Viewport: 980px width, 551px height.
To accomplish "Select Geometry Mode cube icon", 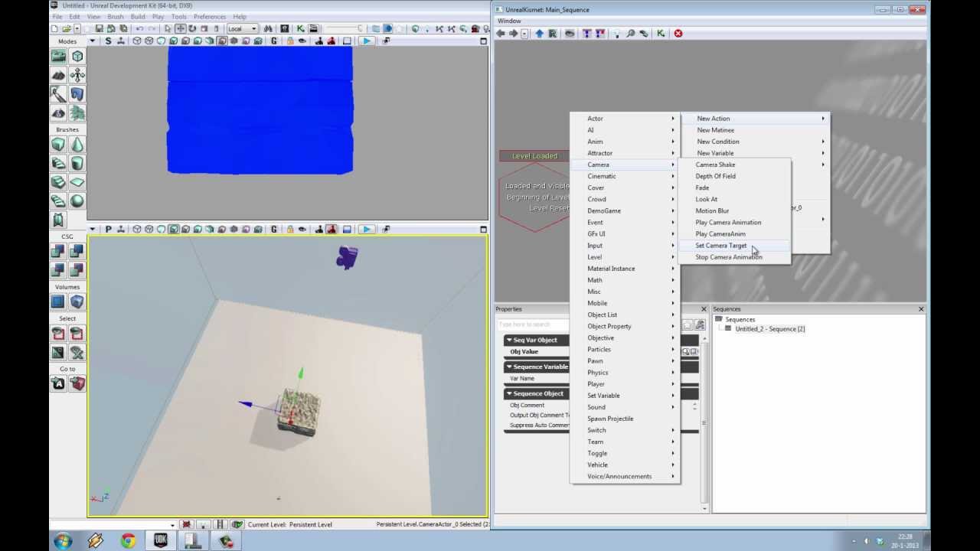I will pyautogui.click(x=77, y=56).
